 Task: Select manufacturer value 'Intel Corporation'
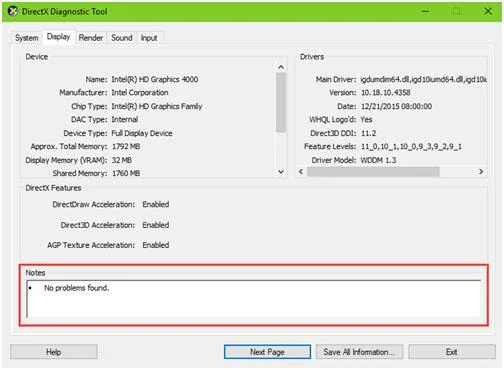click(140, 93)
